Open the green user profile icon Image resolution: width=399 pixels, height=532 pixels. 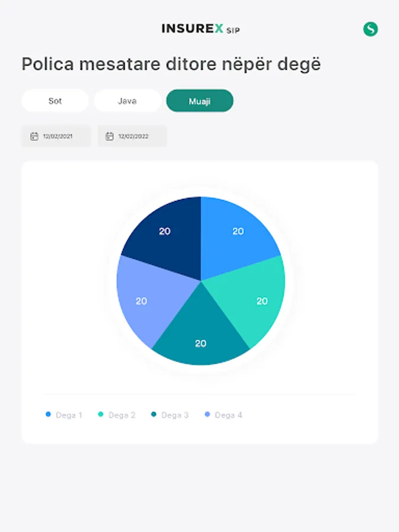pos(371,29)
